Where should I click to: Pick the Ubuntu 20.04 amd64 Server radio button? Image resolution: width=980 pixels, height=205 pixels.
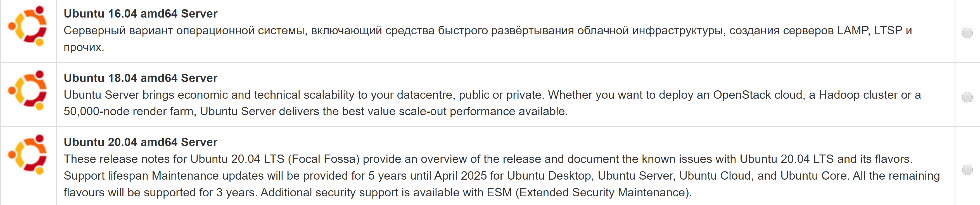pyautogui.click(x=967, y=170)
